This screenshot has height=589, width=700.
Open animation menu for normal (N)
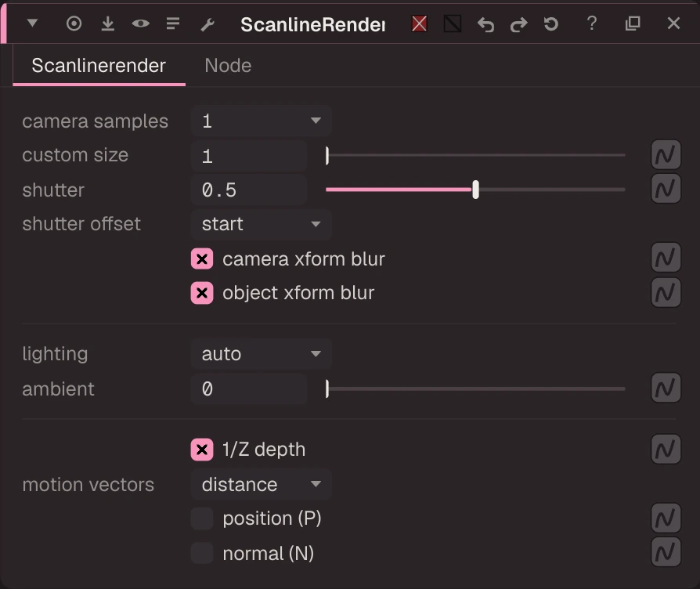tap(666, 552)
